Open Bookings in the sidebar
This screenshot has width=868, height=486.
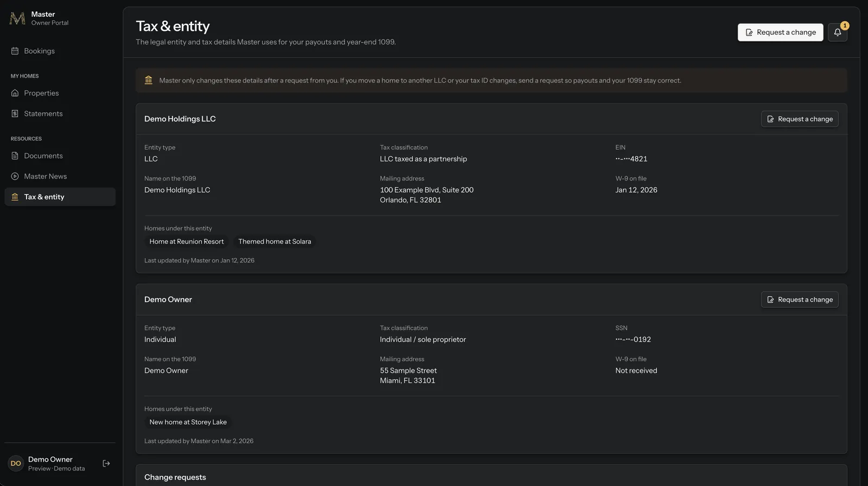60,51
